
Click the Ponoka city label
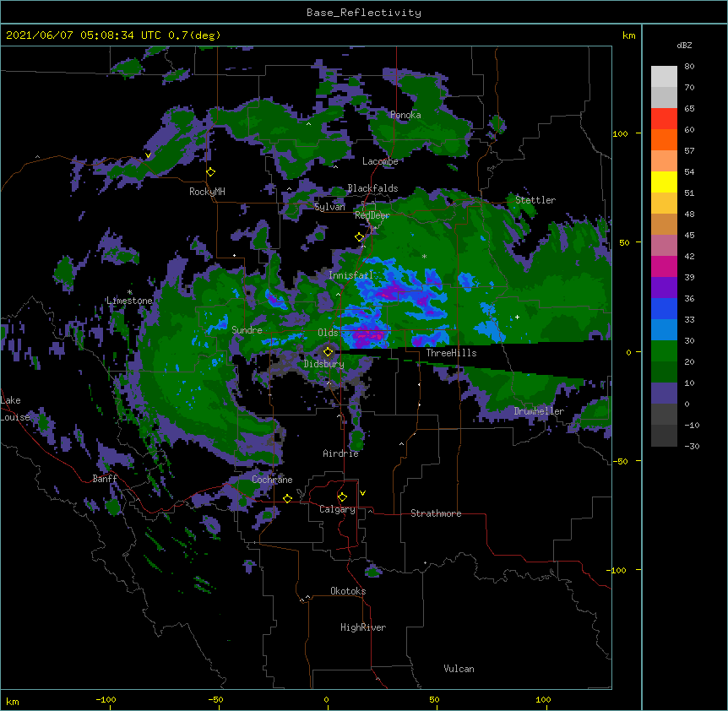click(x=405, y=115)
